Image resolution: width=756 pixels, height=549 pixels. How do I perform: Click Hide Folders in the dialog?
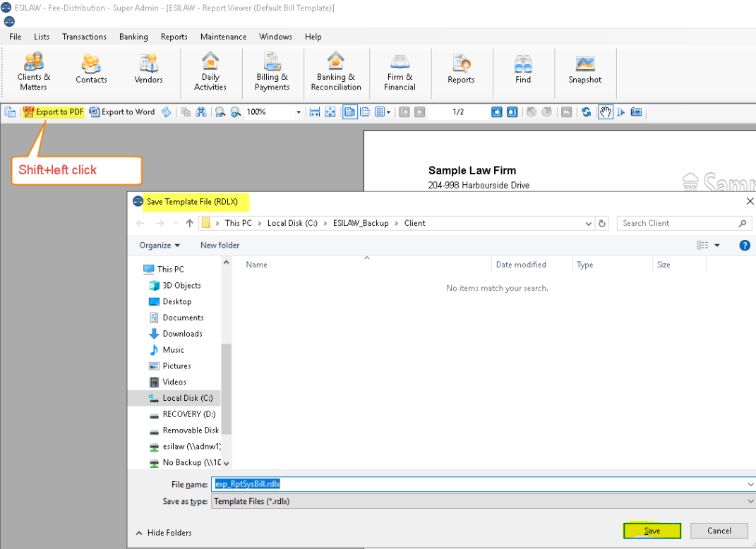click(x=164, y=533)
